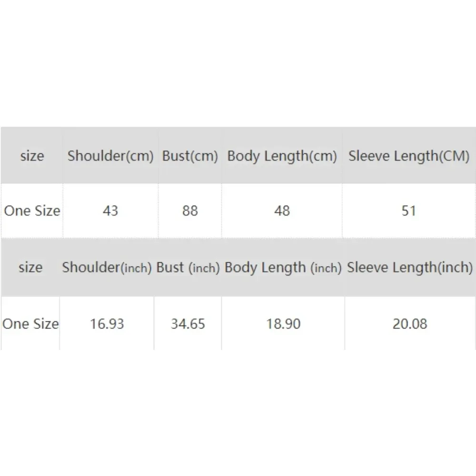Viewport: 476px width, 476px height.
Task: Select the Body Length(cm) header cell
Action: pyautogui.click(x=282, y=156)
